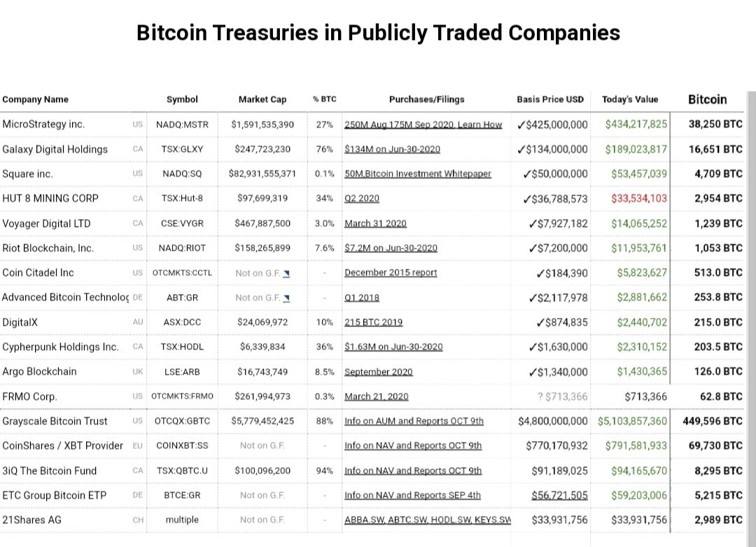Viewport: 756px width, 547px height.
Task: Click the arrow icon in Coin Citadel row
Action: tap(287, 273)
